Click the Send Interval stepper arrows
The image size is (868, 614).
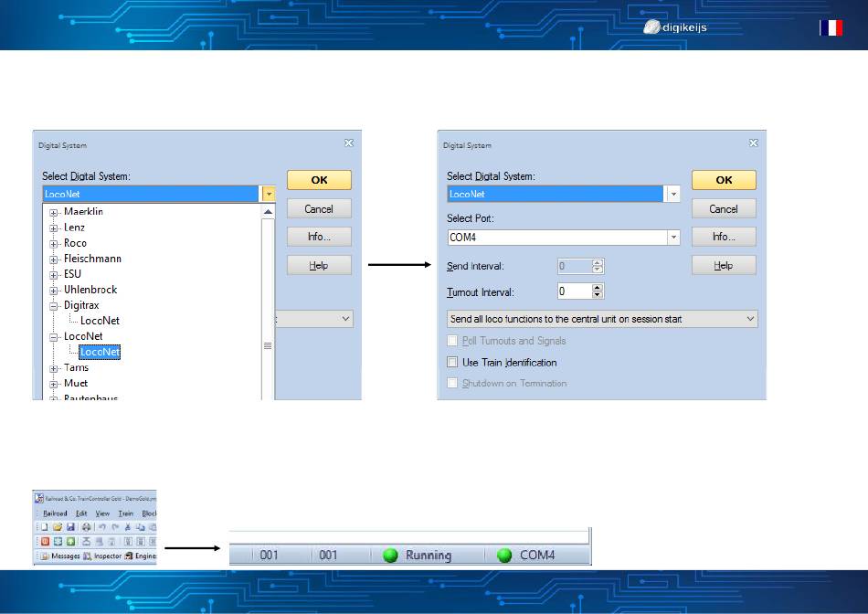coord(597,266)
